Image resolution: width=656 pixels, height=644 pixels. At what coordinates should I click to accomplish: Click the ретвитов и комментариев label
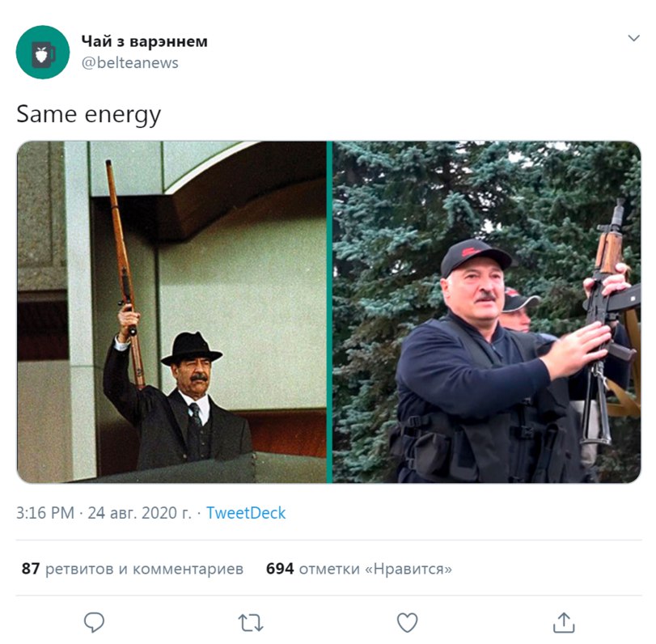pyautogui.click(x=144, y=569)
